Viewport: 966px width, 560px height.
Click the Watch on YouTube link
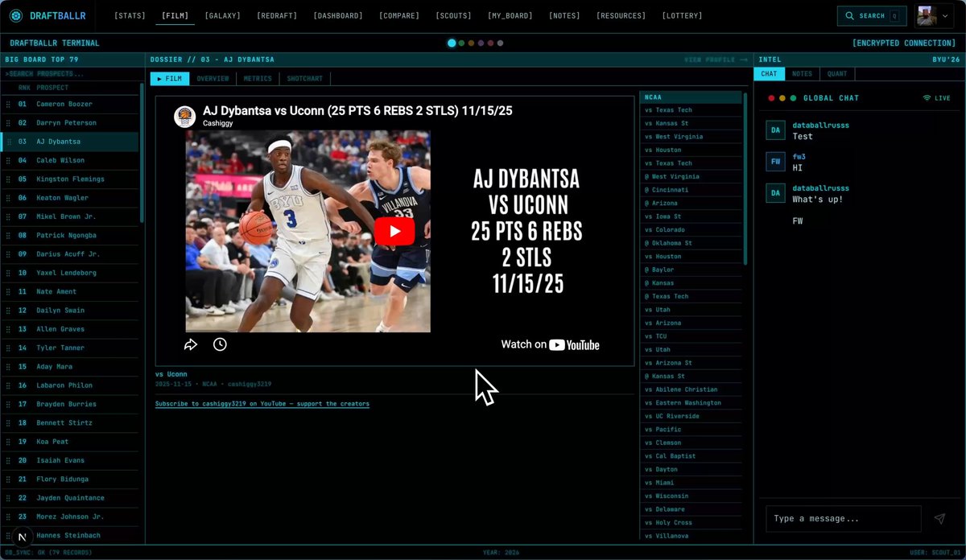551,344
